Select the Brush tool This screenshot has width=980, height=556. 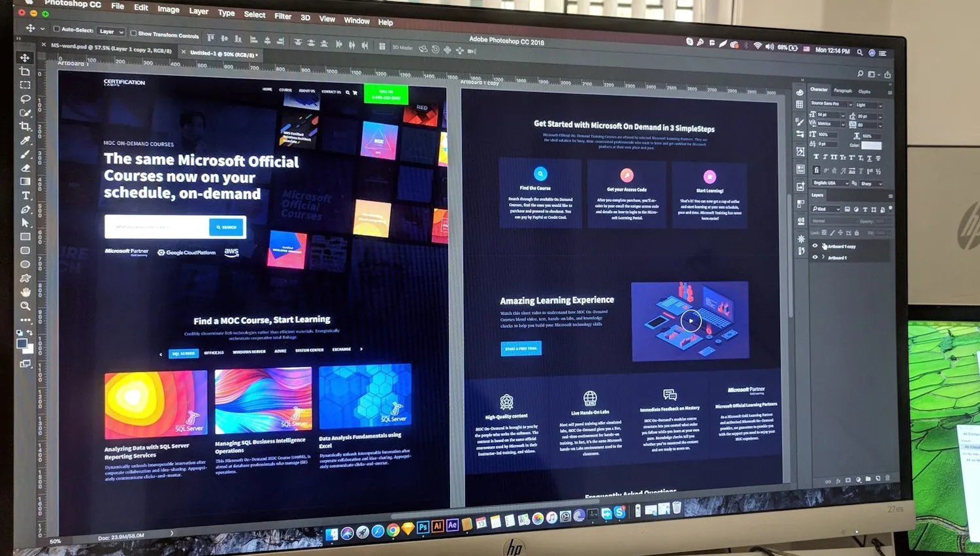click(x=25, y=154)
